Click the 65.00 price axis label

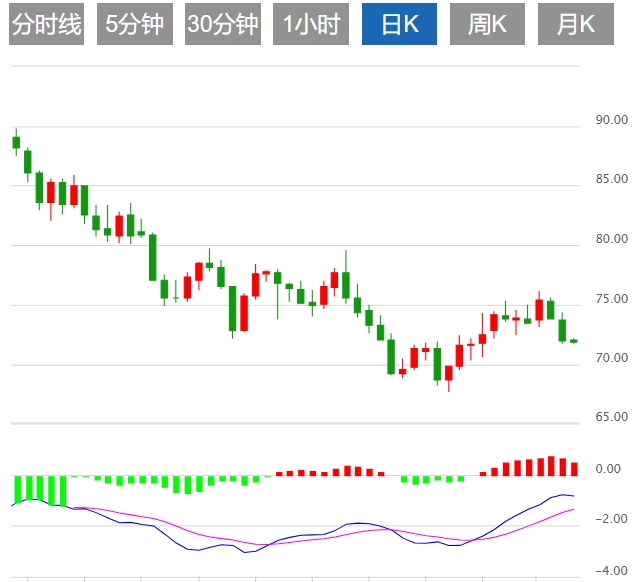[x=610, y=416]
